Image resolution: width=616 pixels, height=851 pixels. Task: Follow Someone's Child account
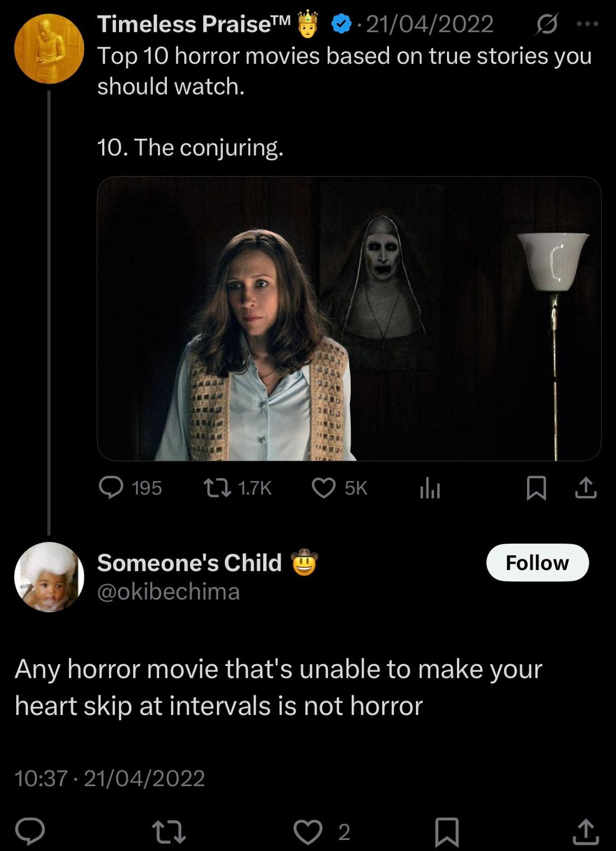[537, 562]
